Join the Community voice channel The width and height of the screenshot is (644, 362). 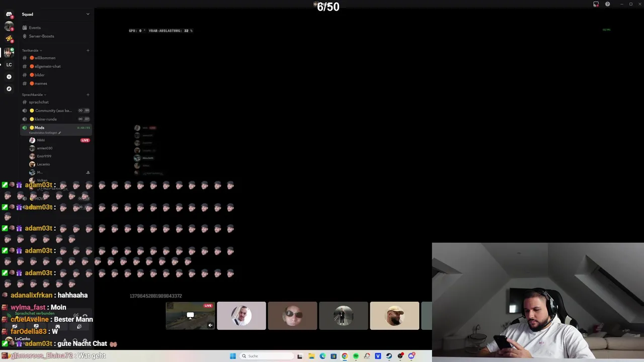[x=55, y=111]
